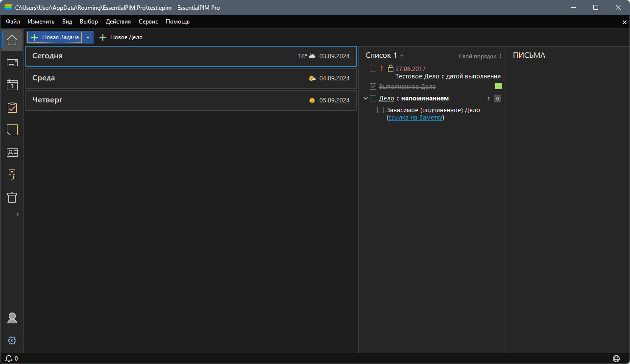Image resolution: width=630 pixels, height=364 pixels.
Task: Open the Calendar module icon
Action: pos(12,85)
